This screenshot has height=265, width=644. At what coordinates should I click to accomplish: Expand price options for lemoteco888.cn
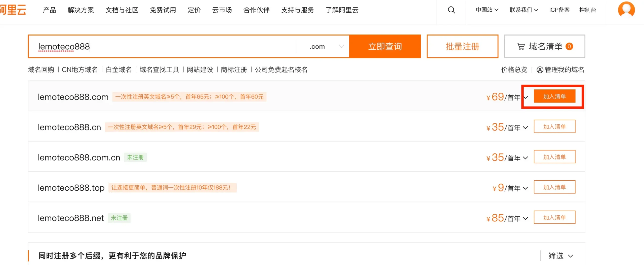(x=525, y=128)
